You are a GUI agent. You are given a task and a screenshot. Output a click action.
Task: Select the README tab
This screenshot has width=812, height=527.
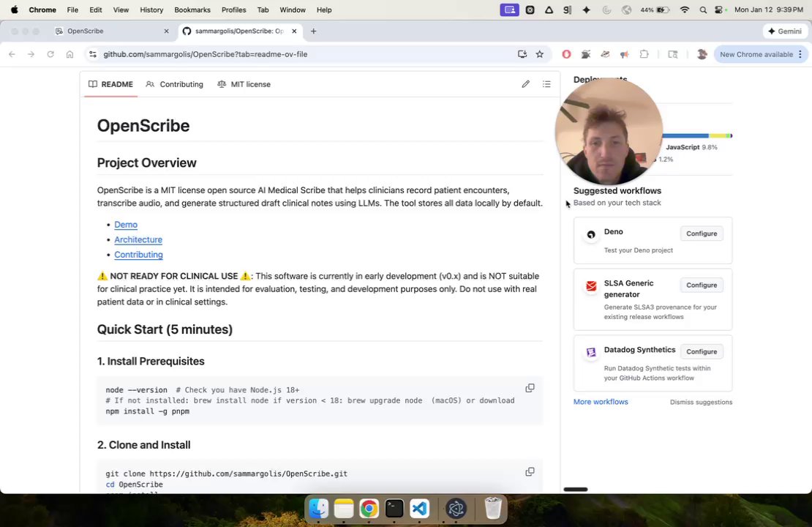[110, 84]
